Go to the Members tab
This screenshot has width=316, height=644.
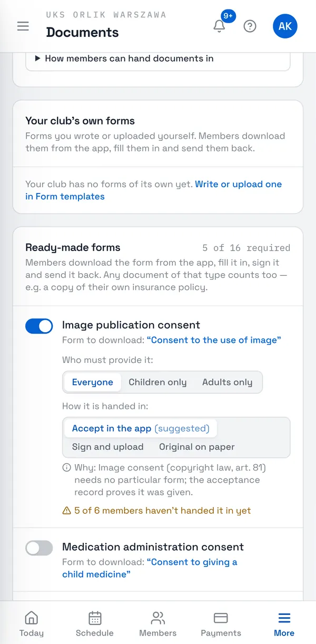158,623
